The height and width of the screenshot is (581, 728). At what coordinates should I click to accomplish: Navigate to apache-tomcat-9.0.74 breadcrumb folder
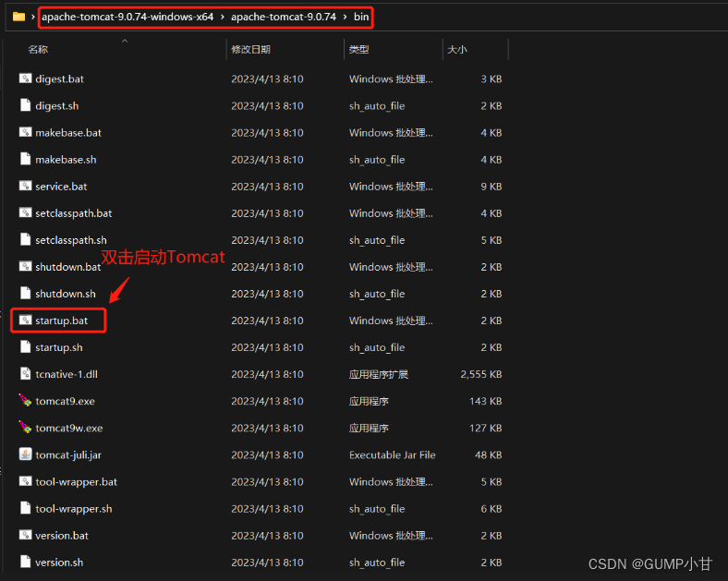click(x=284, y=17)
